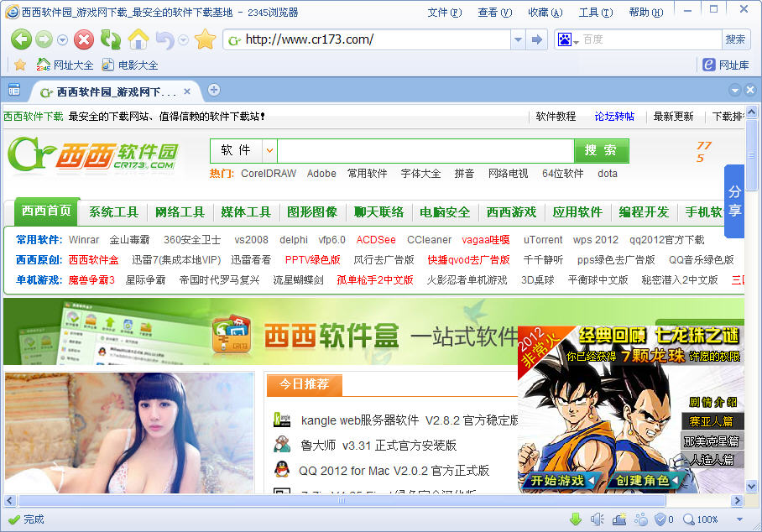This screenshot has width=762, height=532.
Task: Click the vertical scrollbar up arrow
Action: pos(751,112)
